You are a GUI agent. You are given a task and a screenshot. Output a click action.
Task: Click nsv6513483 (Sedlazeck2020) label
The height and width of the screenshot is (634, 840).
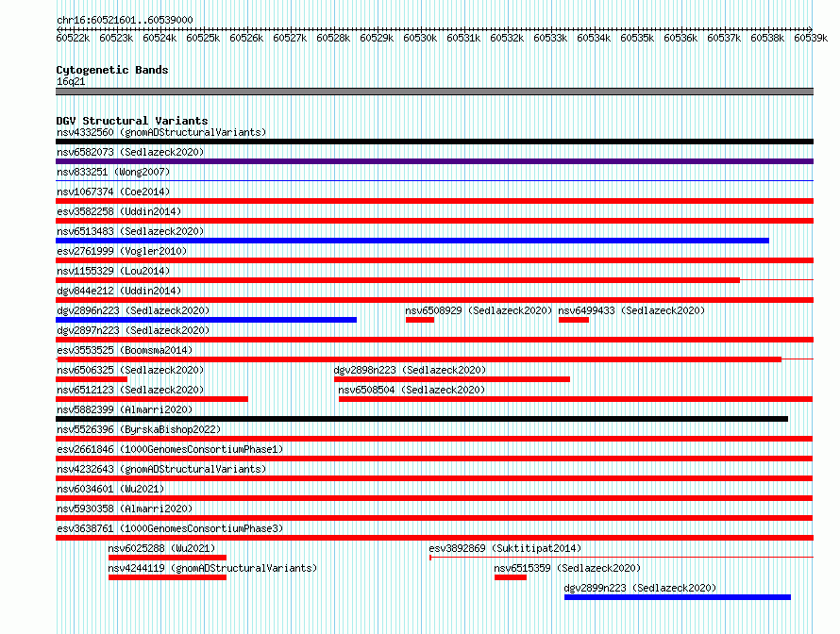click(x=130, y=231)
